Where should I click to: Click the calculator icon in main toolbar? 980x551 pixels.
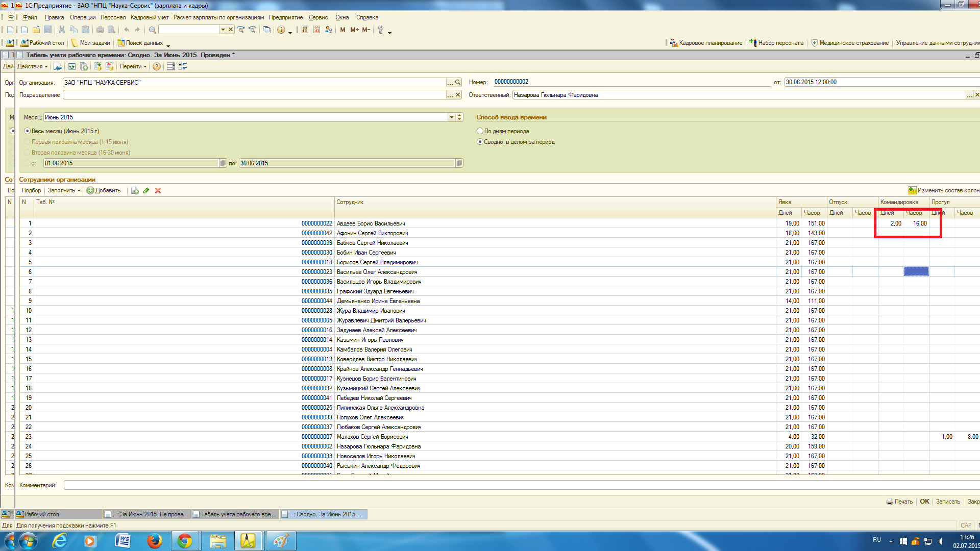click(305, 30)
